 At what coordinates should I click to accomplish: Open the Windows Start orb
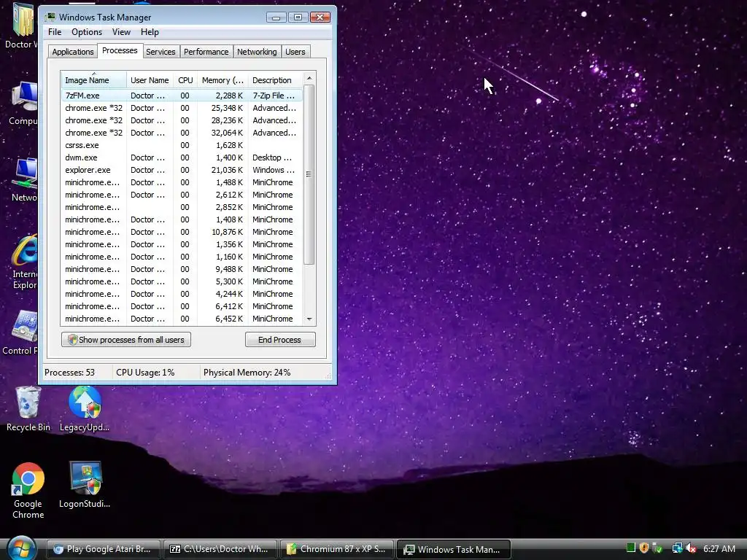pyautogui.click(x=20, y=548)
